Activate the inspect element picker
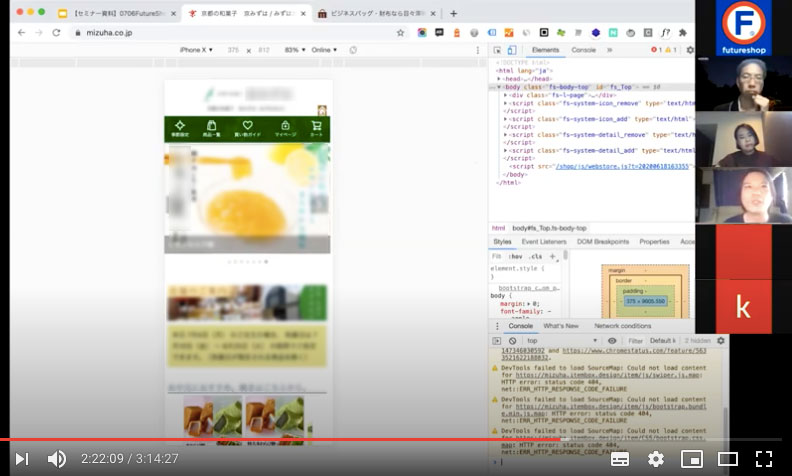Viewport: 792px width, 476px height. [497, 50]
